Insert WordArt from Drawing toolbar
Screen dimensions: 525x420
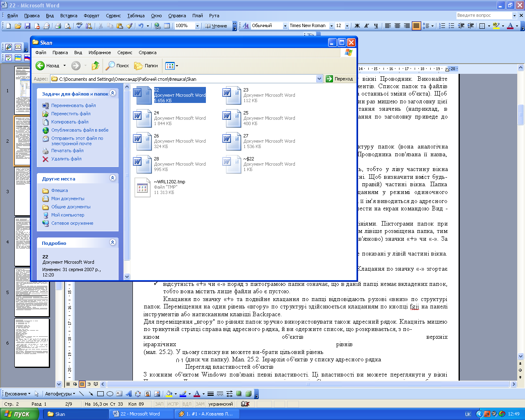[x=128, y=394]
